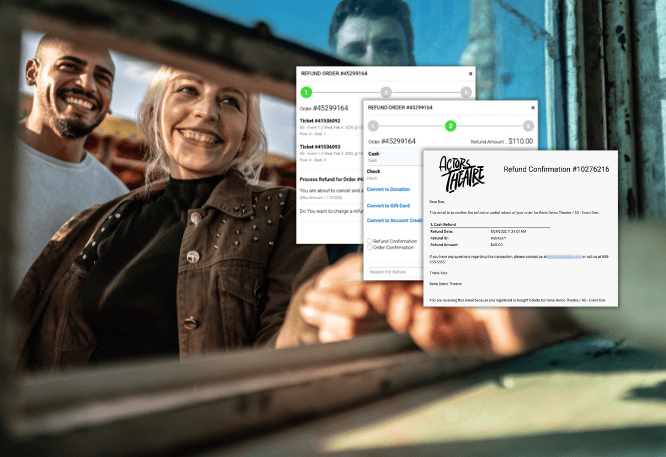Click the Row A - Seat 1 line
The width and height of the screenshot is (666, 457).
tap(313, 134)
